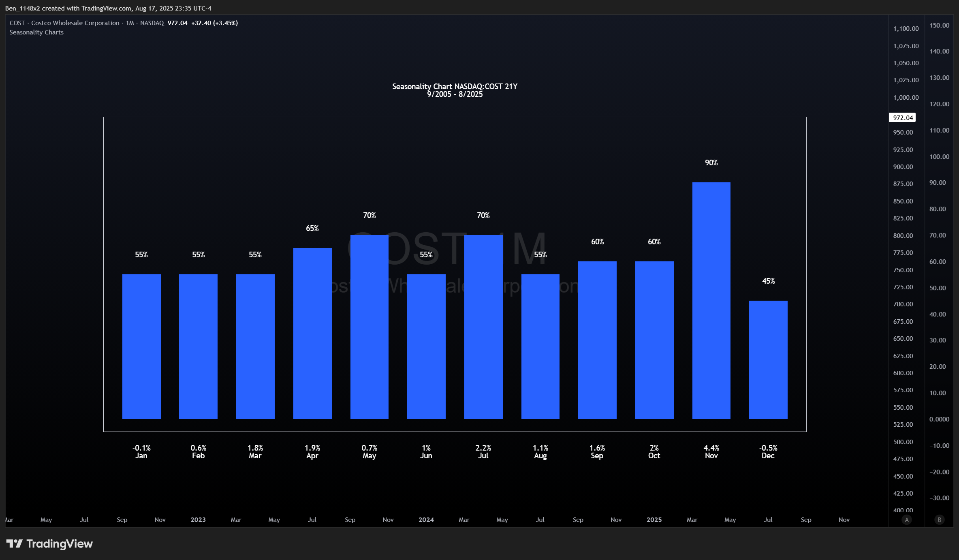Click the April 65% bar
The width and height of the screenshot is (959, 560).
click(x=312, y=333)
